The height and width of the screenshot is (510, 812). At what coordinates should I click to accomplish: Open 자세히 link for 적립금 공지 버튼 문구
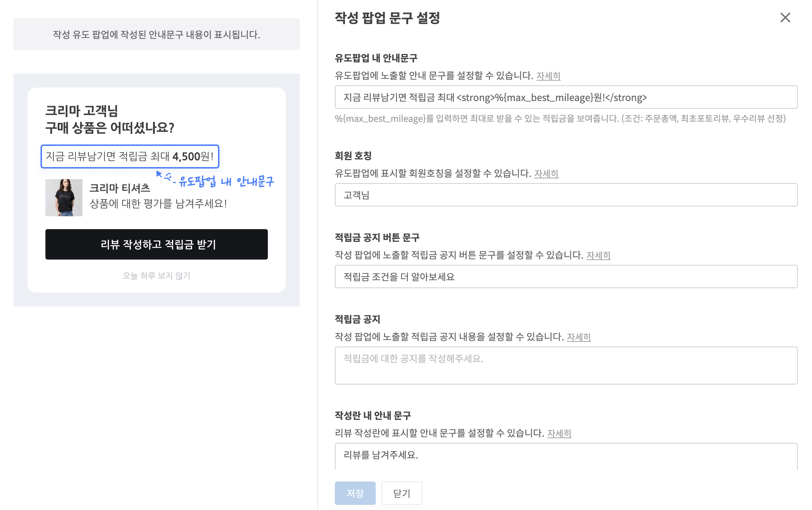pyautogui.click(x=598, y=255)
